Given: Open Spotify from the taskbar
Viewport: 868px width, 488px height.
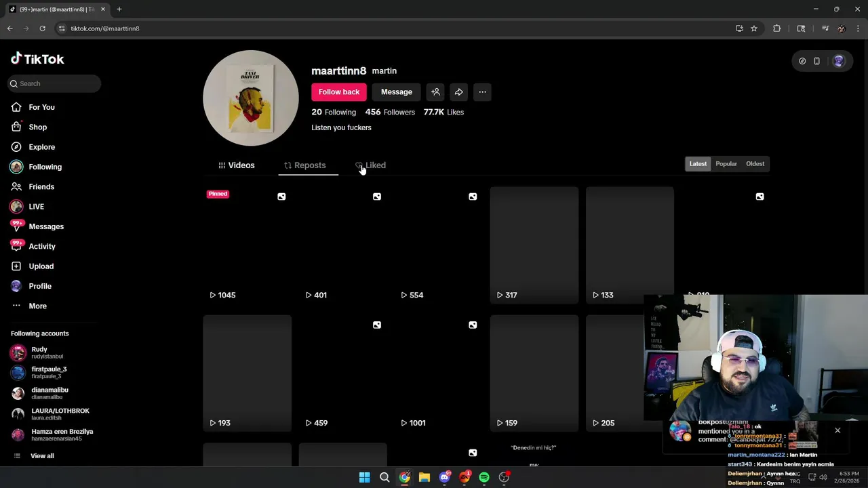Looking at the screenshot, I should (484, 477).
